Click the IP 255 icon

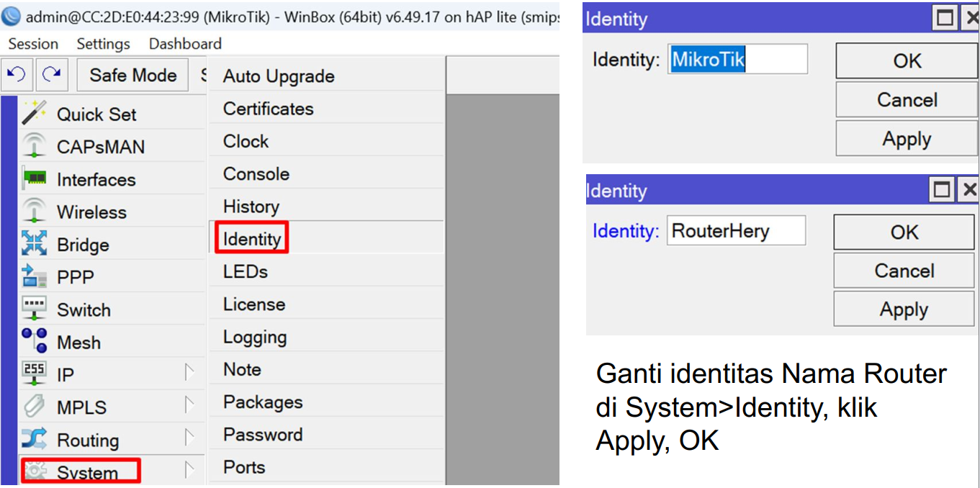(x=34, y=374)
